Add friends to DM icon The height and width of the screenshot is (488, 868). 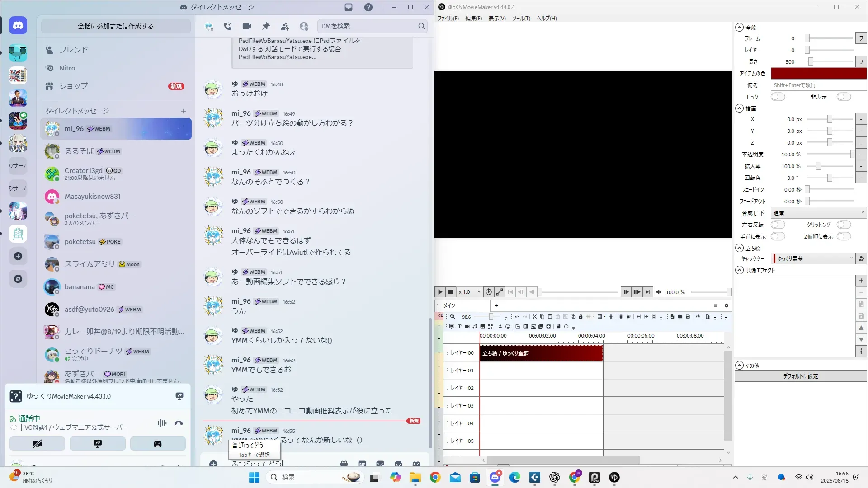[285, 26]
